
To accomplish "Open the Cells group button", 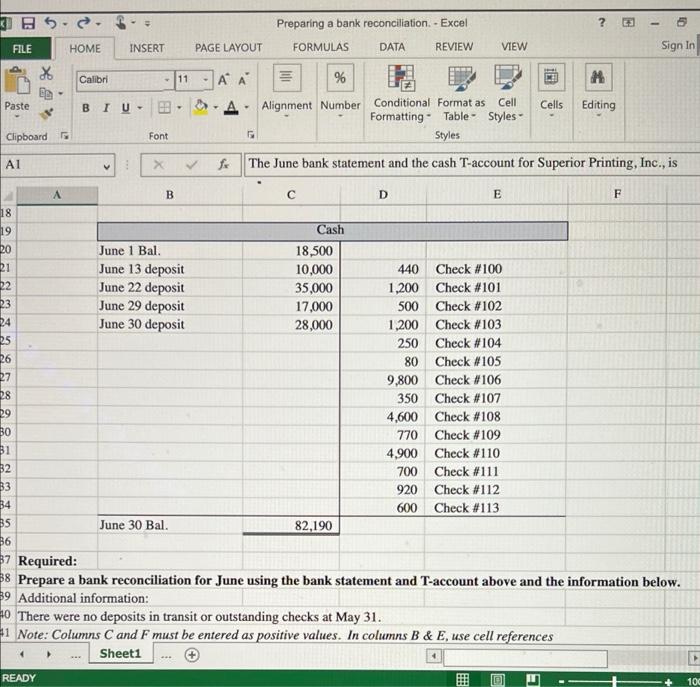I will [551, 92].
